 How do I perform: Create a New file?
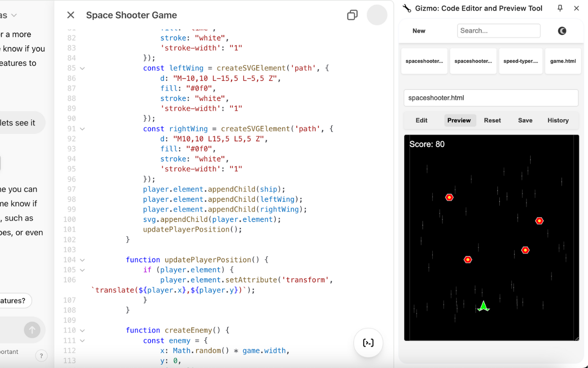[x=418, y=30]
